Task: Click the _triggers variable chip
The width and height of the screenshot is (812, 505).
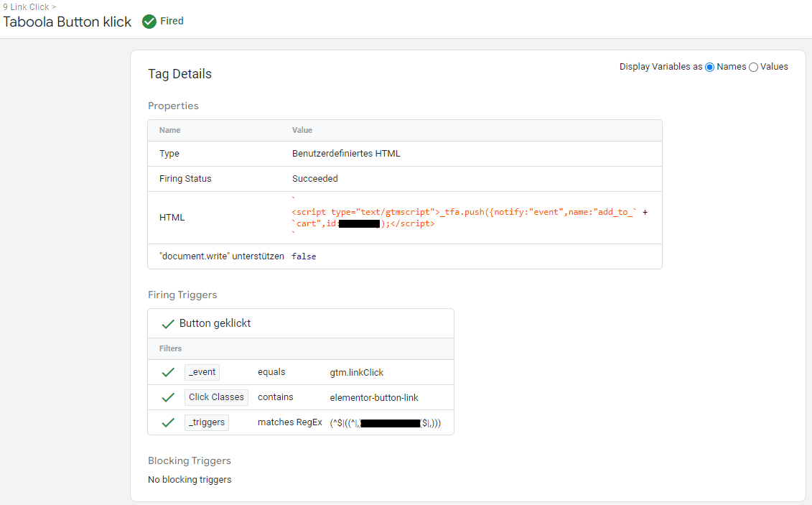Action: point(207,422)
